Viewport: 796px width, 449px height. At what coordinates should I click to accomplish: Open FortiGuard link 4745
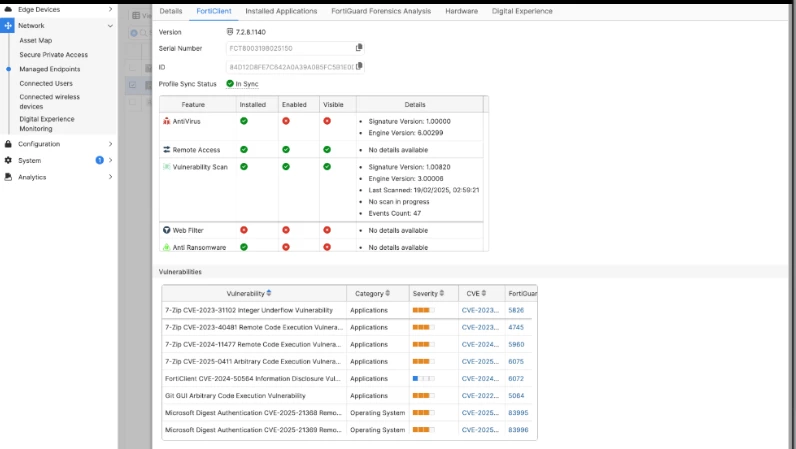coord(516,327)
